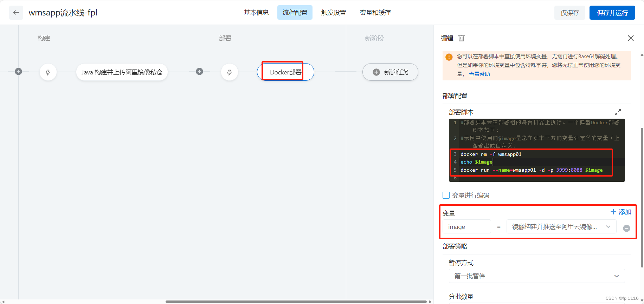The image size is (644, 304).
Task: Click 添加 to add a variable
Action: click(621, 212)
